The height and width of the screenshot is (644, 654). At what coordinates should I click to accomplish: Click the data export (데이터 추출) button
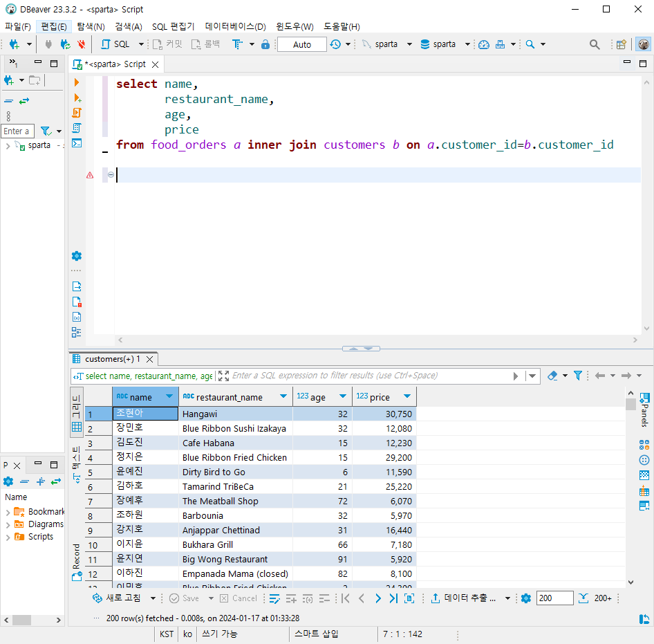coord(463,598)
